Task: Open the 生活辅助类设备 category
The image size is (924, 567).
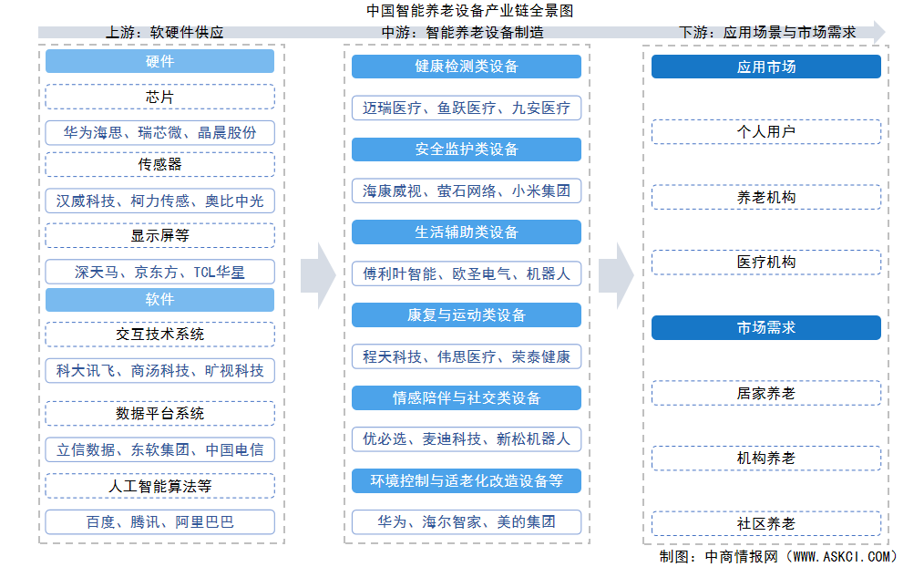Action: click(466, 232)
